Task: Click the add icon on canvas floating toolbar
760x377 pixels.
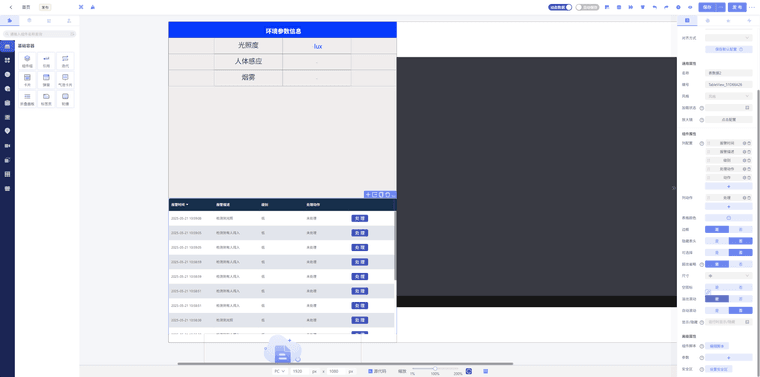Action: (368, 195)
